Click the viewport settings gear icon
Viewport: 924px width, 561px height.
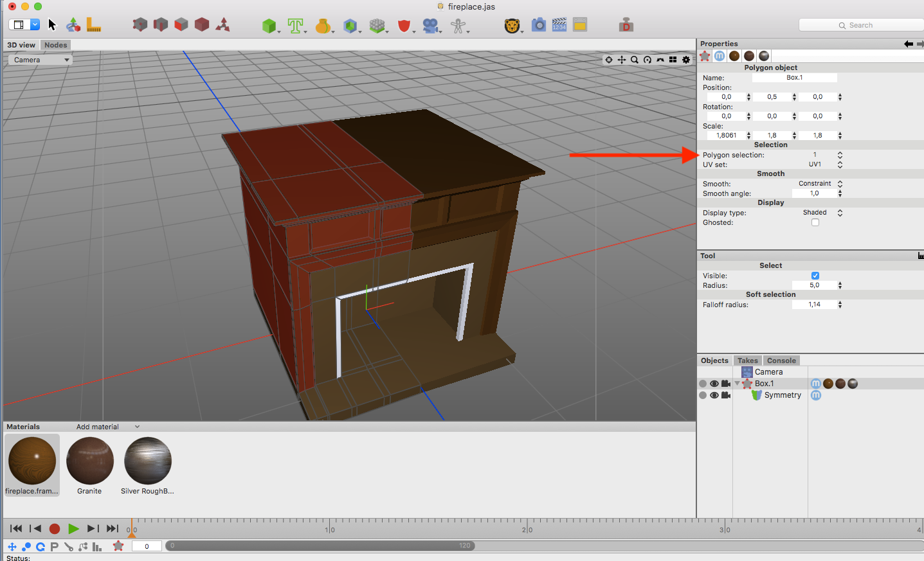685,59
